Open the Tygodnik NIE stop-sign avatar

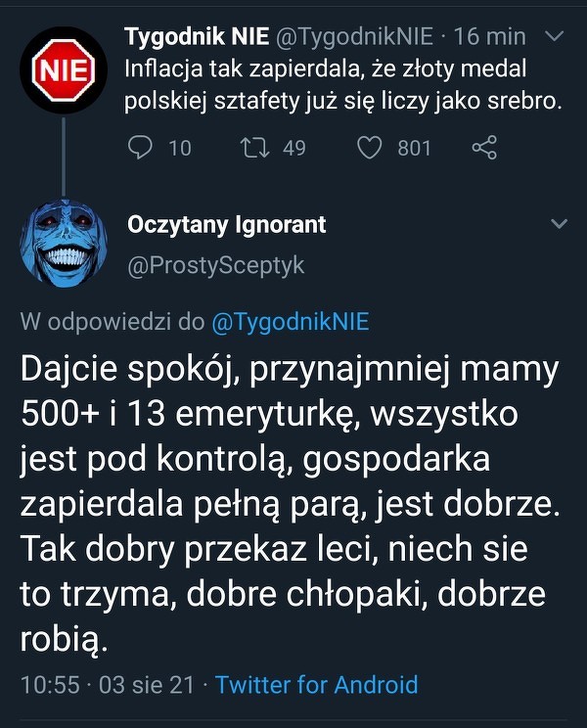64,69
